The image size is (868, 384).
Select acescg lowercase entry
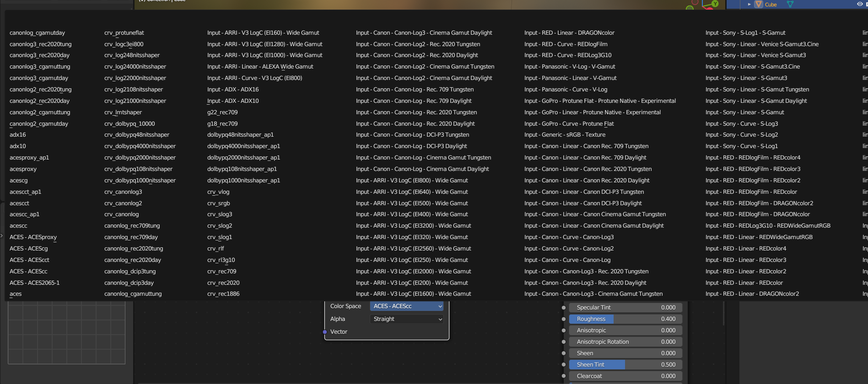coord(19,181)
